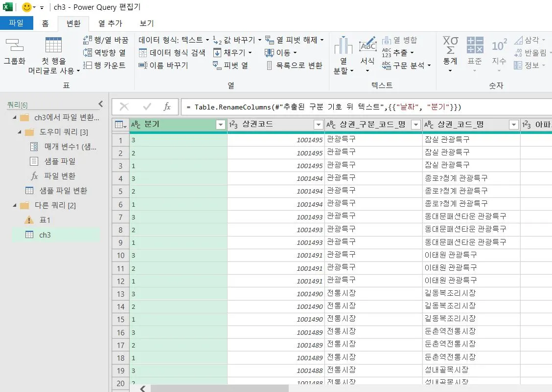The width and height of the screenshot is (552, 392).
Task: Click the 표준 standard arithmetic icon
Action: point(475,45)
